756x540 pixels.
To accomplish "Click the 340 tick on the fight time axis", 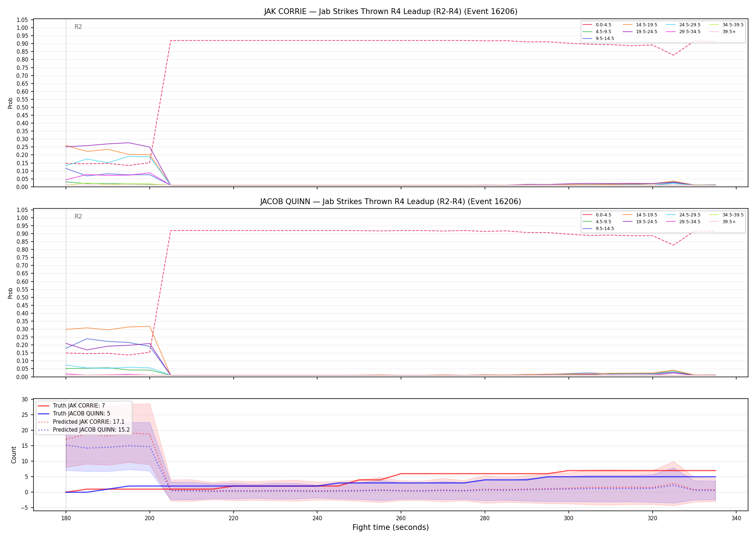I will (736, 518).
